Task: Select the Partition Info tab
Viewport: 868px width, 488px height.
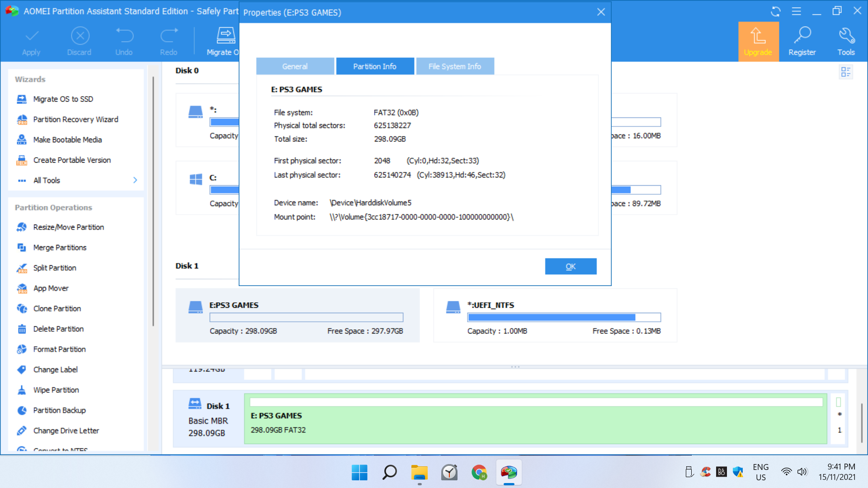Action: (375, 66)
